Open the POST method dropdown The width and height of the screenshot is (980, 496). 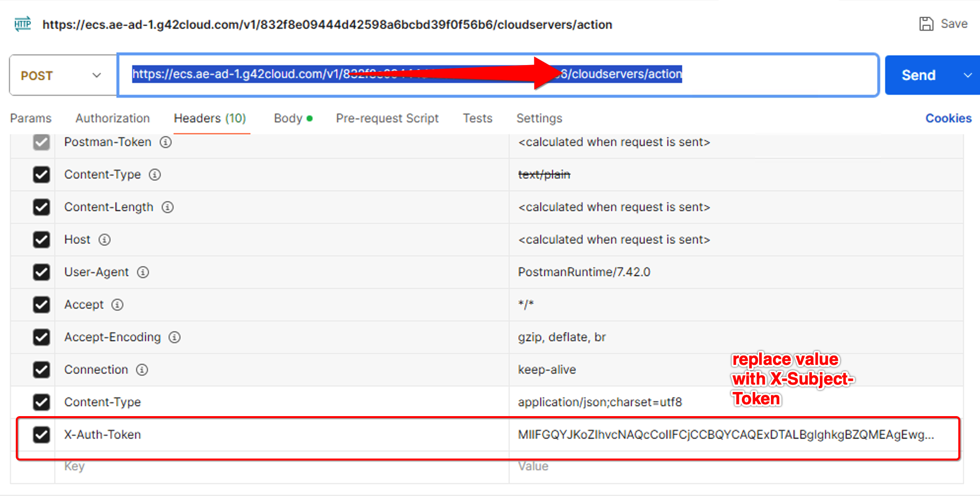click(63, 75)
